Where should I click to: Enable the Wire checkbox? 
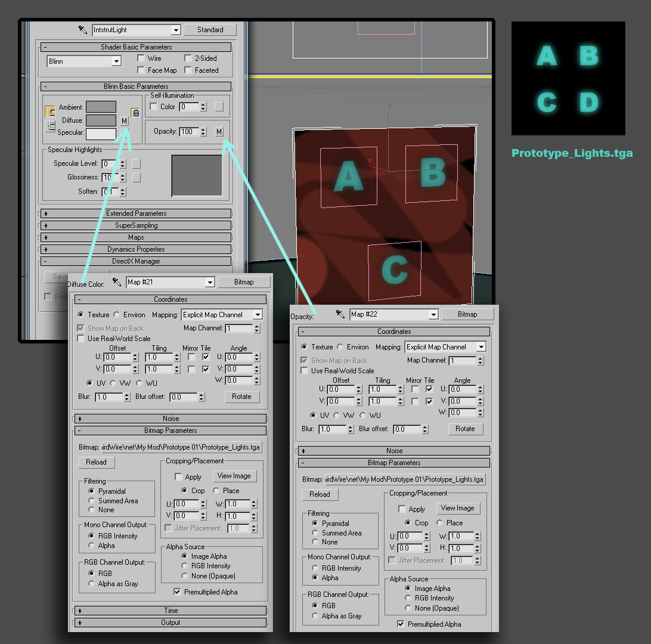pos(141,58)
